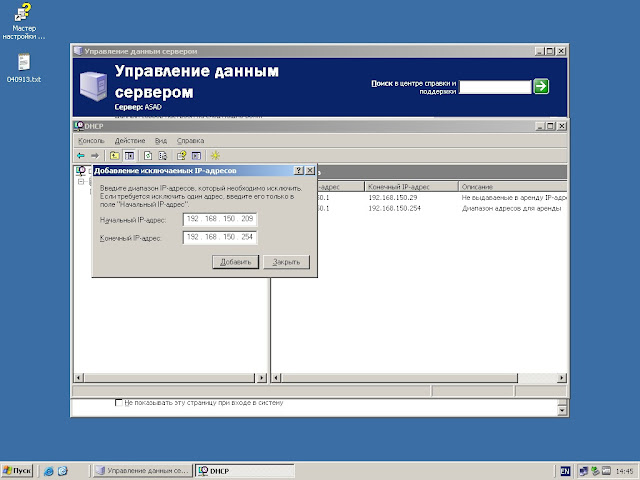Open the Действие menu
This screenshot has height=480, width=640.
point(130,141)
